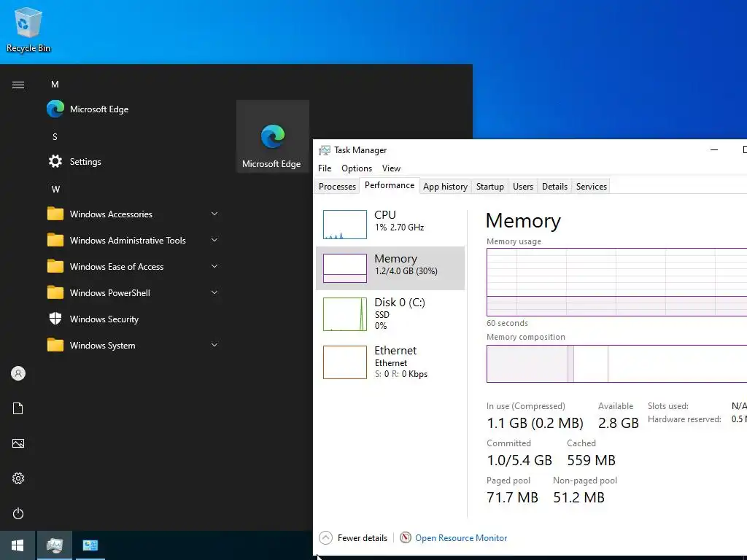Open the View menu in Task Manager
The image size is (747, 560).
391,168
